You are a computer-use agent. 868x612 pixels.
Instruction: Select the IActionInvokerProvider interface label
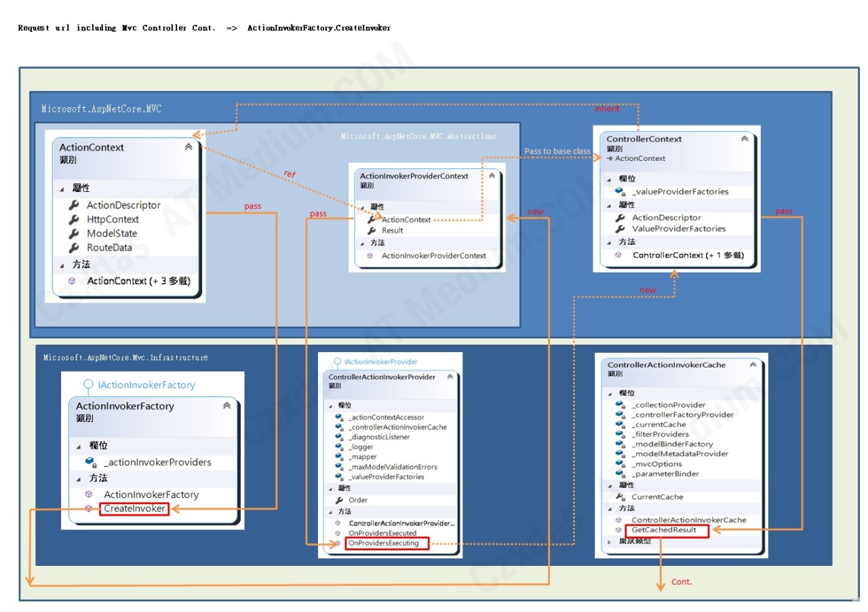(381, 362)
